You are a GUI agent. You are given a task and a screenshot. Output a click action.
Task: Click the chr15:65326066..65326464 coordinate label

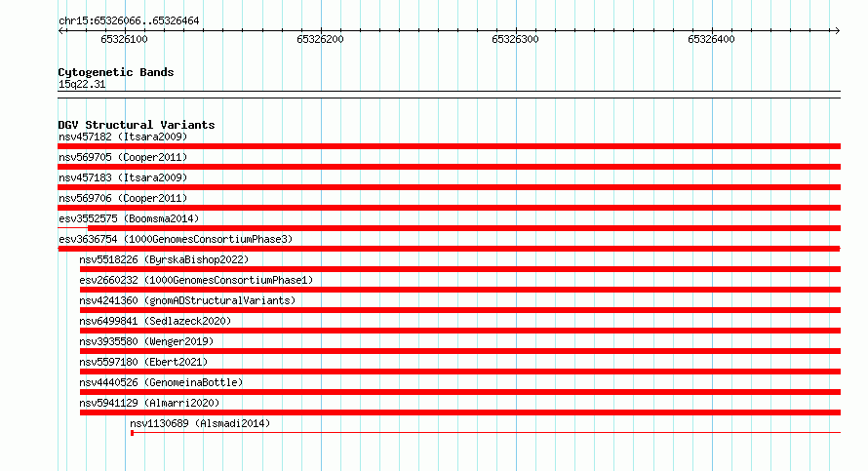tap(129, 21)
